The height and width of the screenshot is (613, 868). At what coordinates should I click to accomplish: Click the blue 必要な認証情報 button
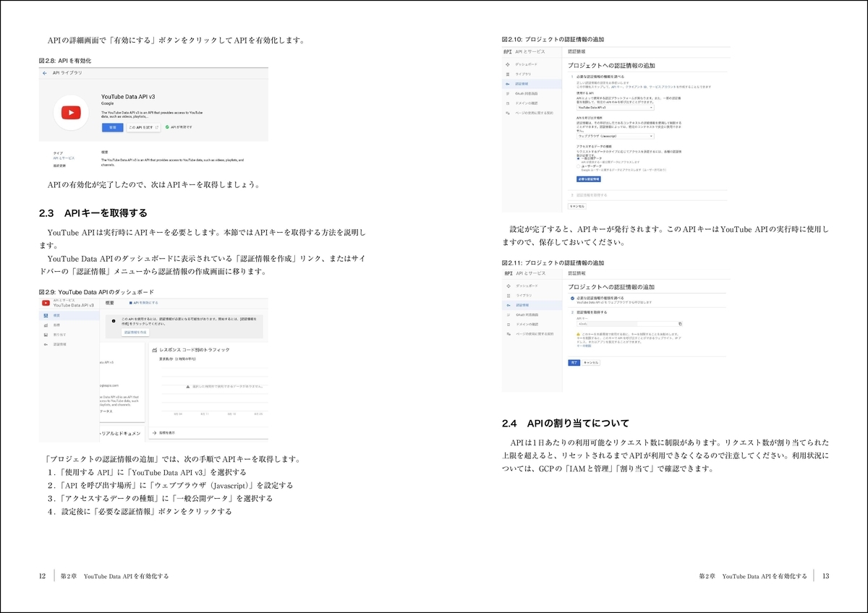click(x=588, y=179)
